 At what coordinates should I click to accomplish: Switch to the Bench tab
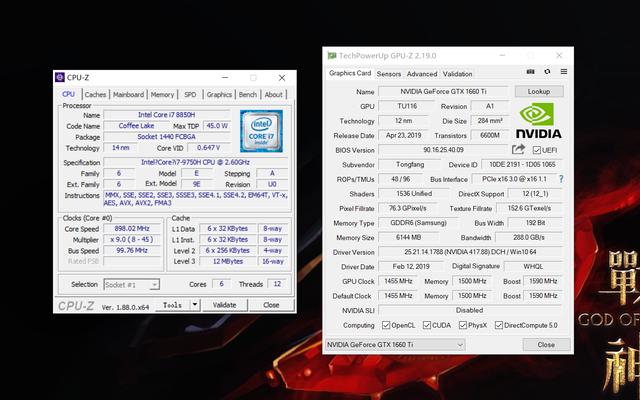(x=248, y=94)
